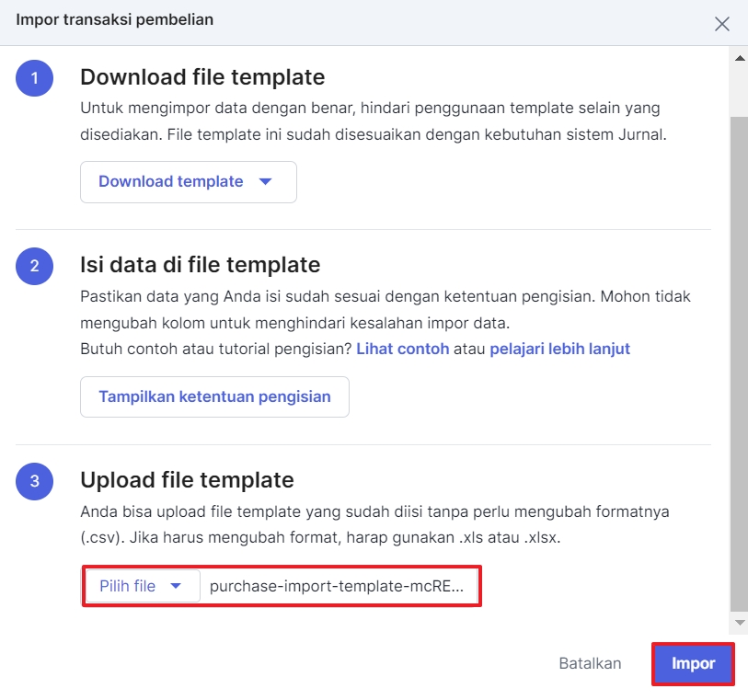The image size is (748, 700).
Task: Expand the Download template dropdown arrow
Action: pyautogui.click(x=266, y=182)
